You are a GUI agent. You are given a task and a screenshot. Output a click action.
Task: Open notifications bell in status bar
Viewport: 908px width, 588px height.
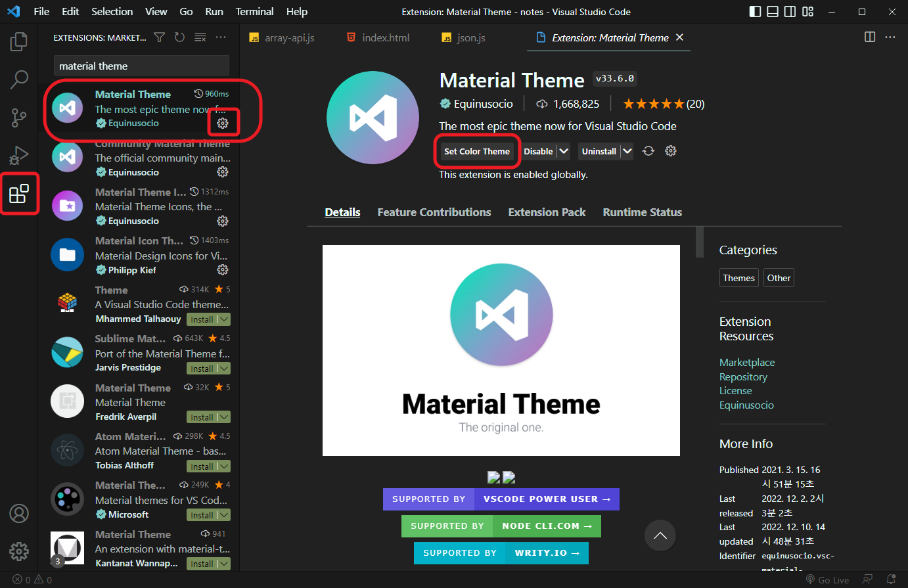click(x=891, y=579)
